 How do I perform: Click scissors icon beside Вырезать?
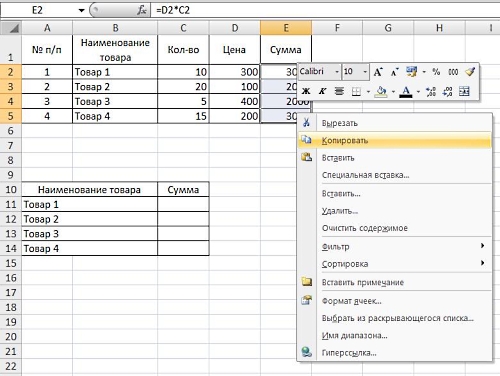pos(306,123)
